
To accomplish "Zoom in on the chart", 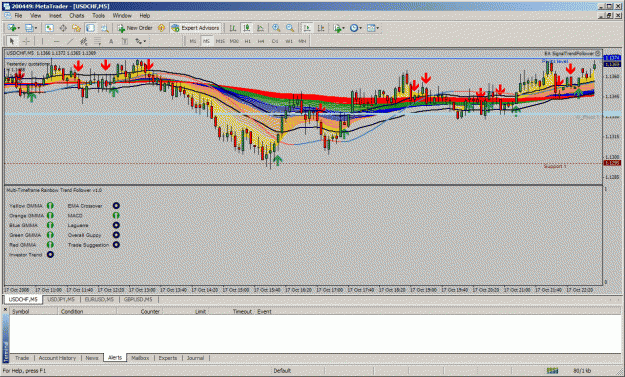I will click(x=276, y=28).
